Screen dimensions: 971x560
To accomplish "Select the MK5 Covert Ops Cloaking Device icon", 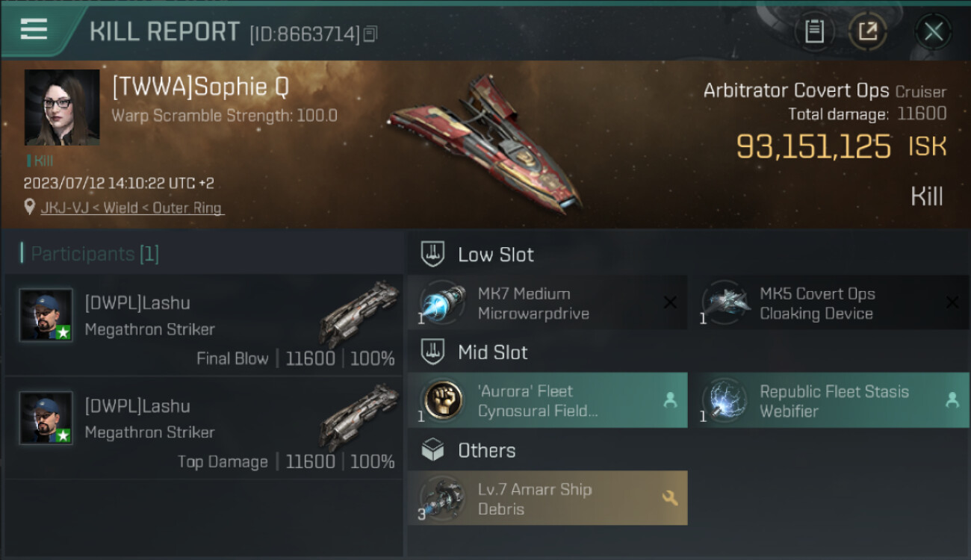I will coord(725,303).
